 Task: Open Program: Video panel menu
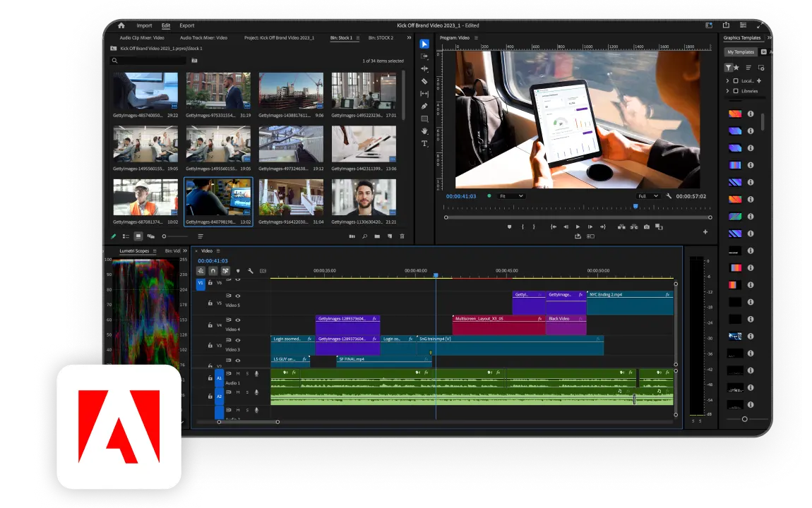[476, 38]
